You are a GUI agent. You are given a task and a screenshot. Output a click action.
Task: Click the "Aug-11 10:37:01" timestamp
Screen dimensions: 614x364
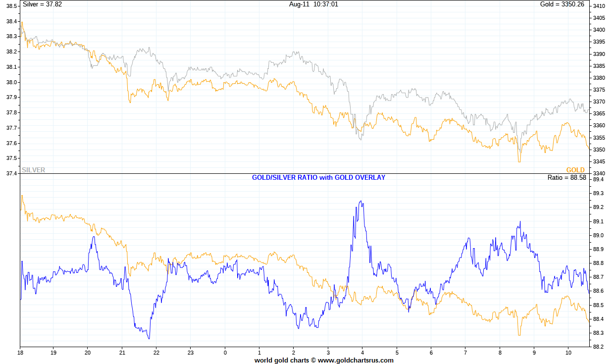(x=314, y=4)
